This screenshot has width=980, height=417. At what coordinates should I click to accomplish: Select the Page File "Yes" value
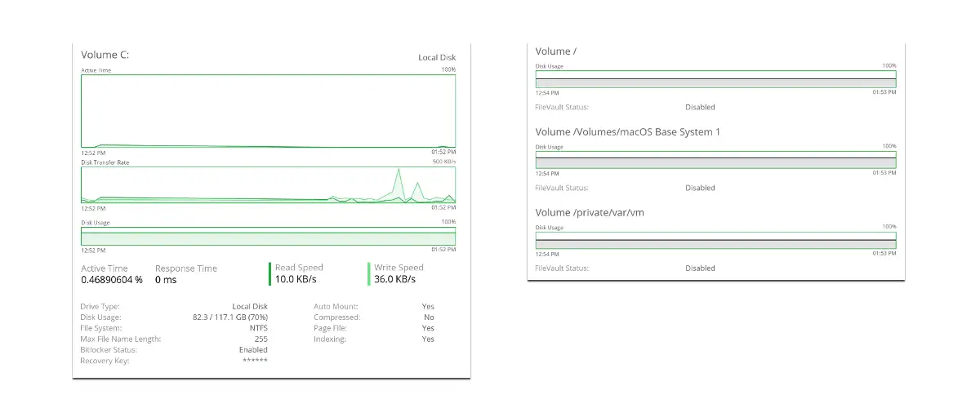pos(429,328)
